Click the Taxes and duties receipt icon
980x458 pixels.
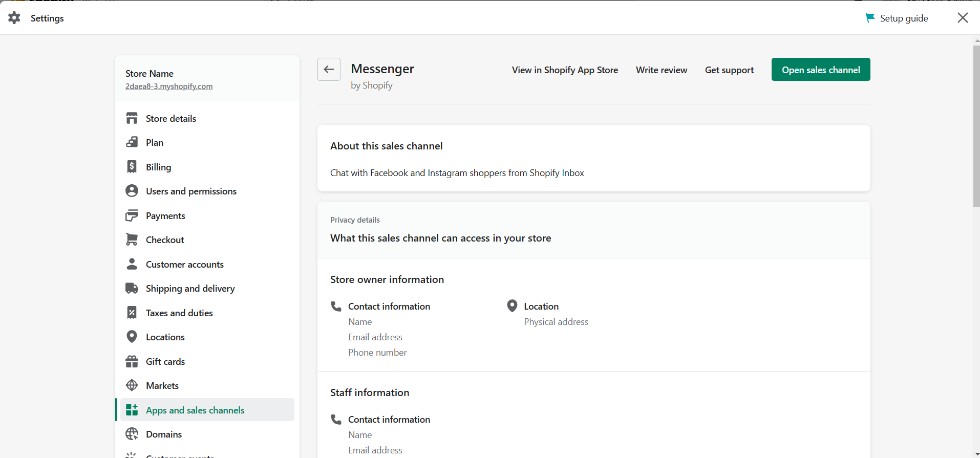132,313
